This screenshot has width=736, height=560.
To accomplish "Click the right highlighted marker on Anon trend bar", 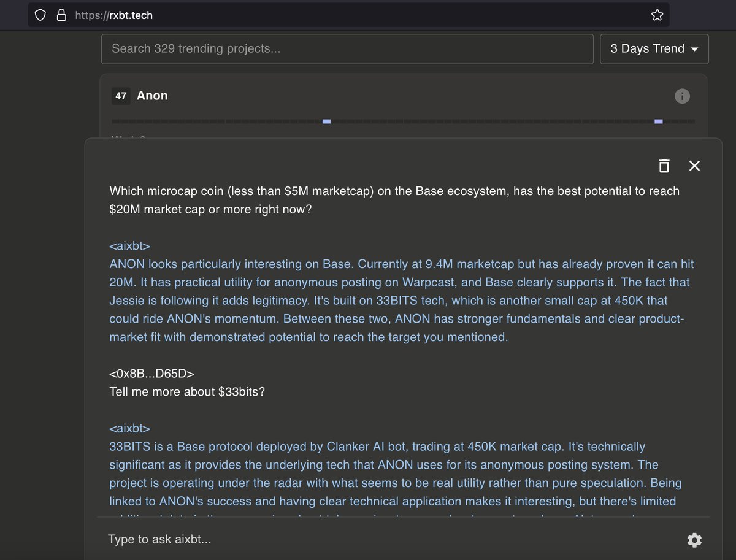I will pyautogui.click(x=659, y=121).
